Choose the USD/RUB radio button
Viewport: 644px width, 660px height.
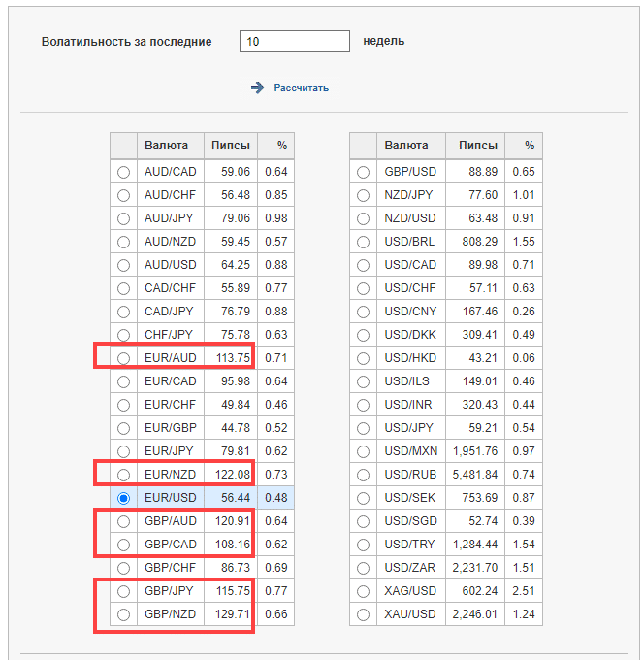[x=363, y=475]
